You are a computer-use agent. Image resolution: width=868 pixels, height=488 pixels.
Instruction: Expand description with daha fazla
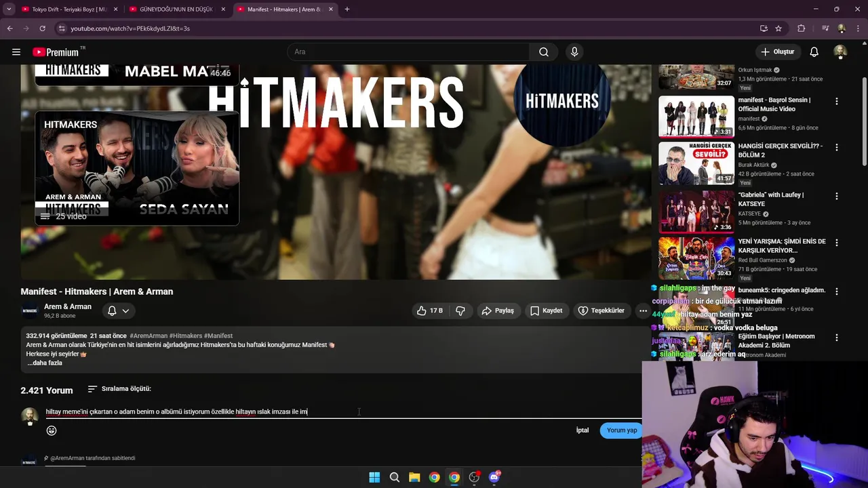[45, 363]
